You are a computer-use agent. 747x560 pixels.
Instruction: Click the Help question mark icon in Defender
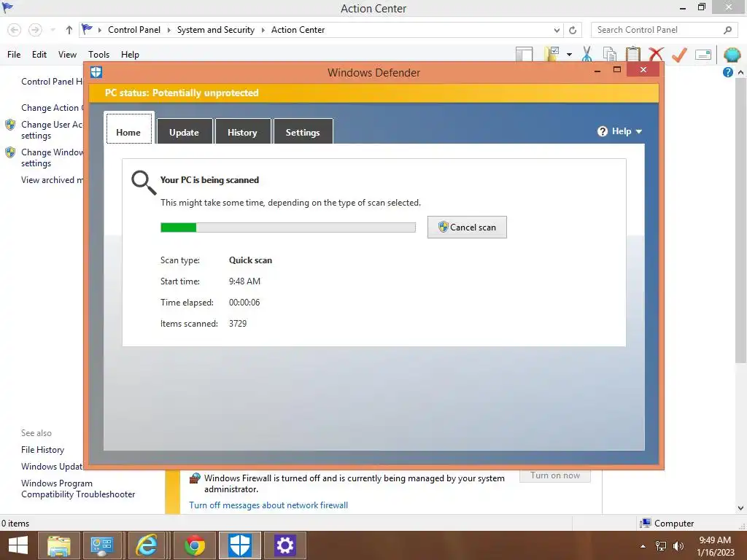coord(603,131)
